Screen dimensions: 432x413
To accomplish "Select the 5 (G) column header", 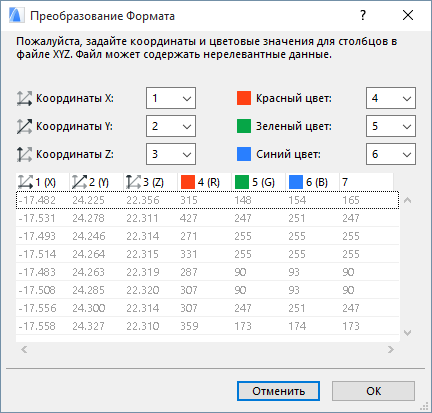I will coord(259,182).
